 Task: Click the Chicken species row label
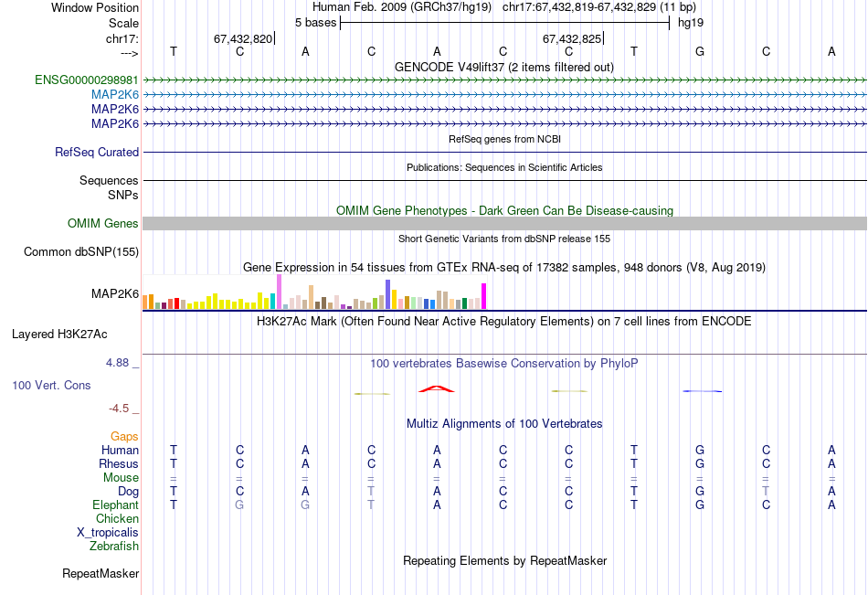click(117, 519)
